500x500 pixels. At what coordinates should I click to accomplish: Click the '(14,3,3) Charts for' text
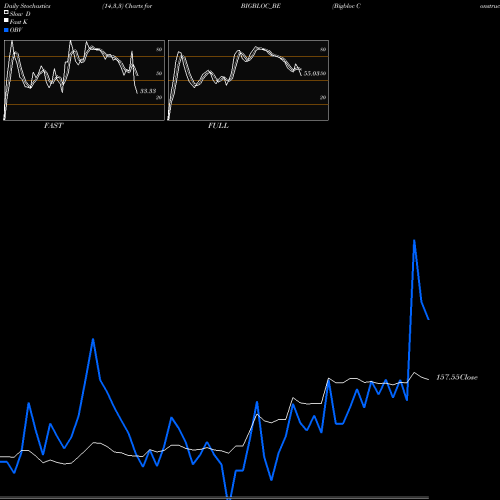[x=127, y=6]
